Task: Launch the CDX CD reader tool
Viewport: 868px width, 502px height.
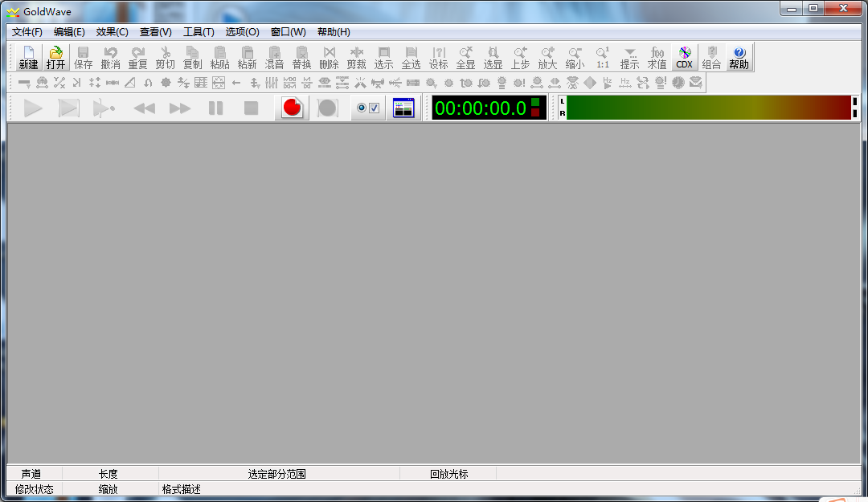Action: [x=684, y=58]
